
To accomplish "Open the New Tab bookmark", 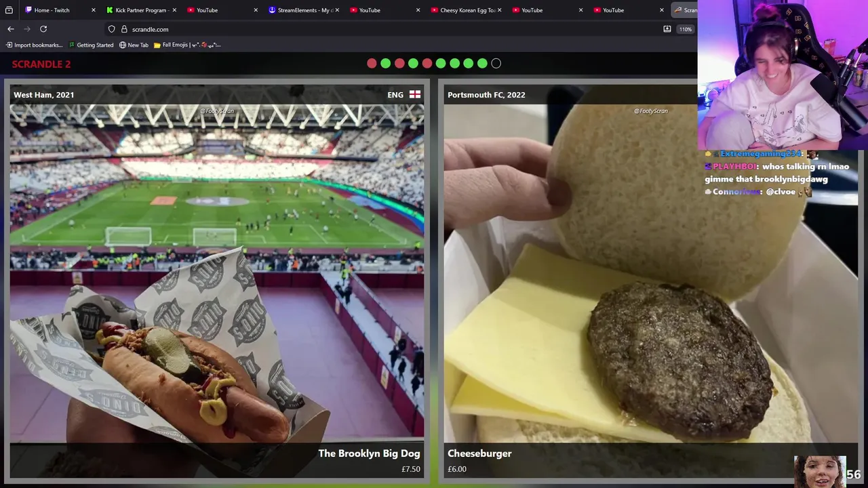I will tap(134, 45).
